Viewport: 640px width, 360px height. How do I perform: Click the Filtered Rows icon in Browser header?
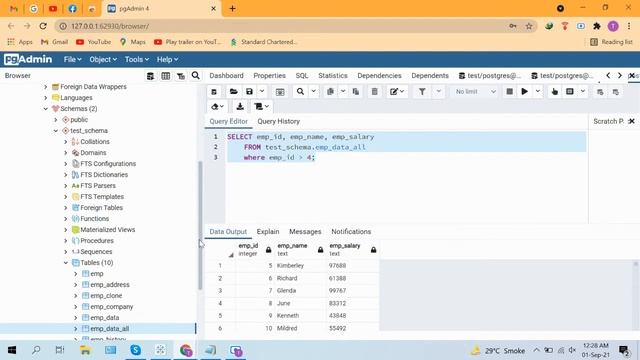181,76
